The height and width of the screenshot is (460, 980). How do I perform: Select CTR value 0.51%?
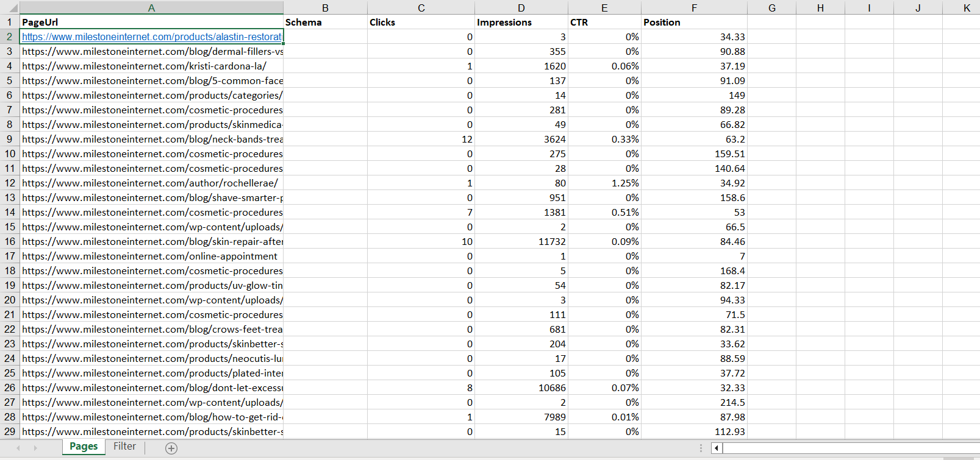click(x=604, y=212)
